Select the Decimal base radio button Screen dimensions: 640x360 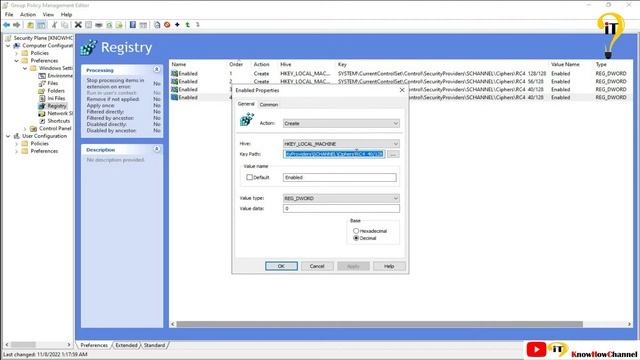356,238
